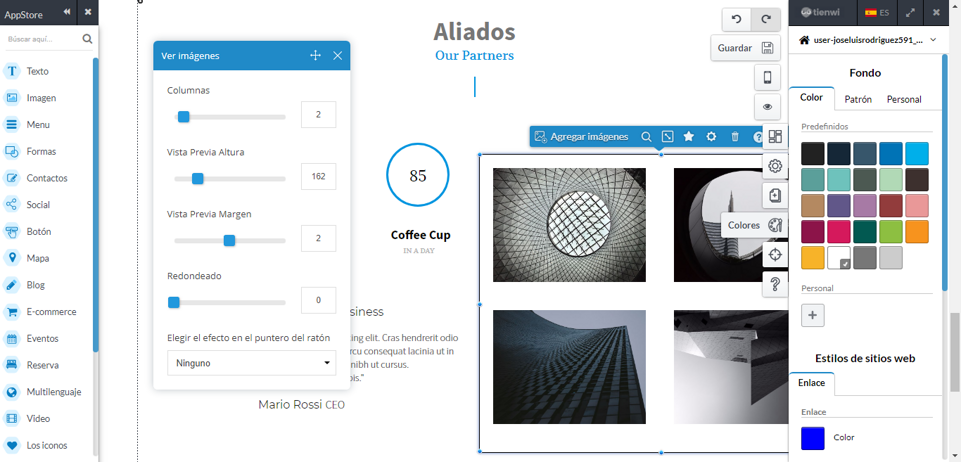Select the E-commerce cart icon
961x462 pixels.
[12, 312]
